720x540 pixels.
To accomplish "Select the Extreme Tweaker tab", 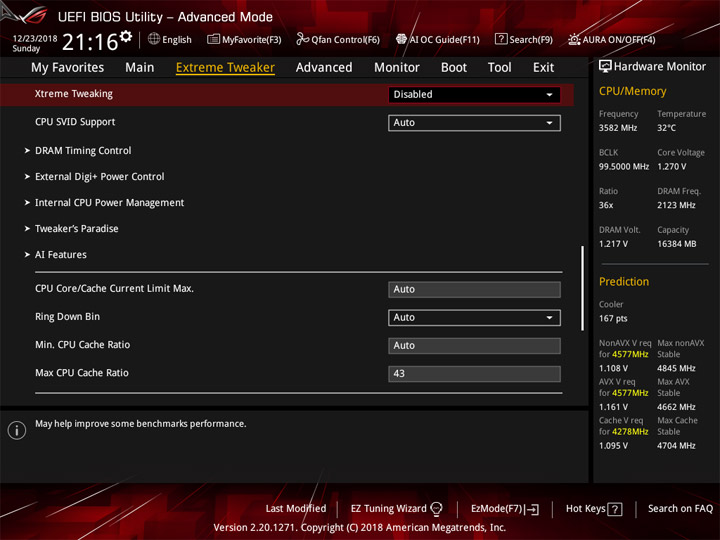I will [x=225, y=68].
